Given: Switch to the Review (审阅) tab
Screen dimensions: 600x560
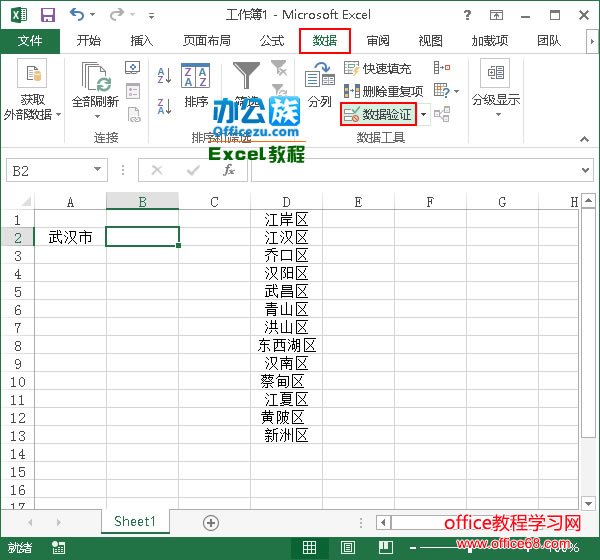Looking at the screenshot, I should 378,41.
